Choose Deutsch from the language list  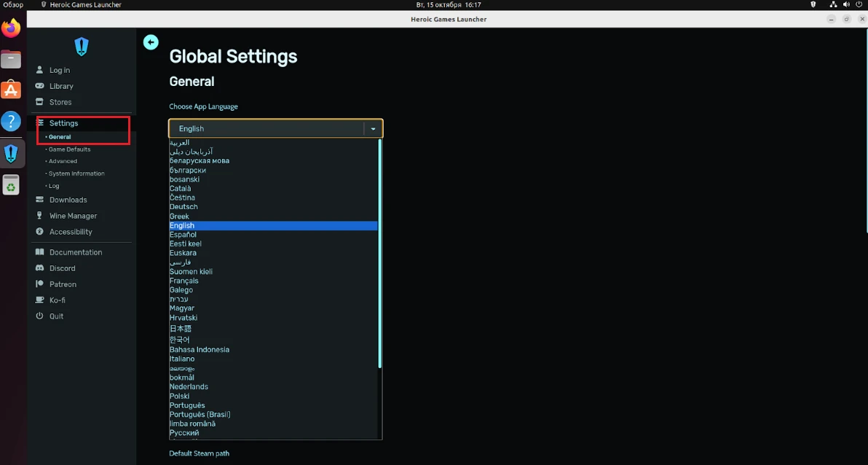(x=184, y=207)
